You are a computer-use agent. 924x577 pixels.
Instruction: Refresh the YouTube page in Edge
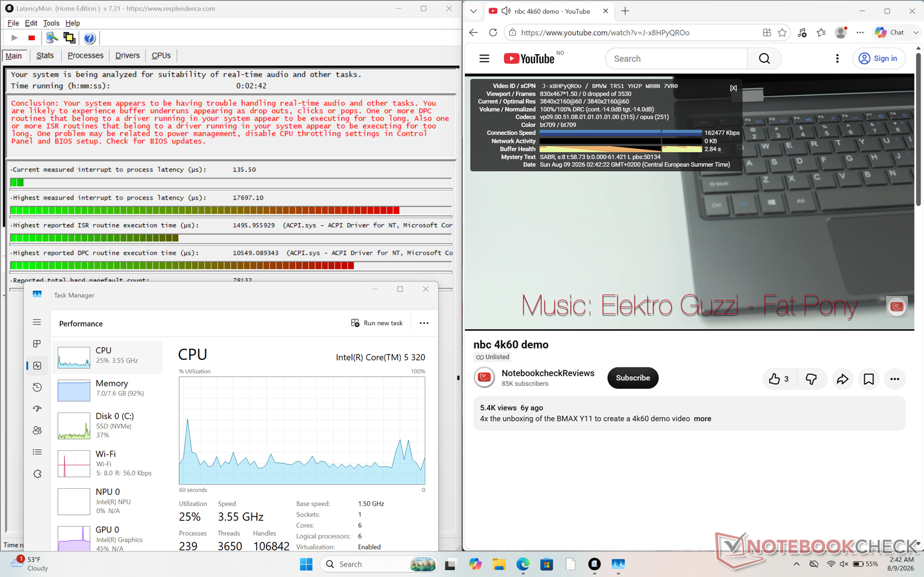click(493, 32)
